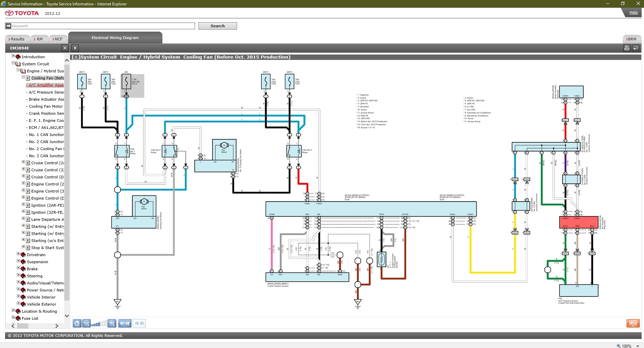Click the zoom out magnifier icon
Viewport: 644px width, 348px height.
coord(86,323)
